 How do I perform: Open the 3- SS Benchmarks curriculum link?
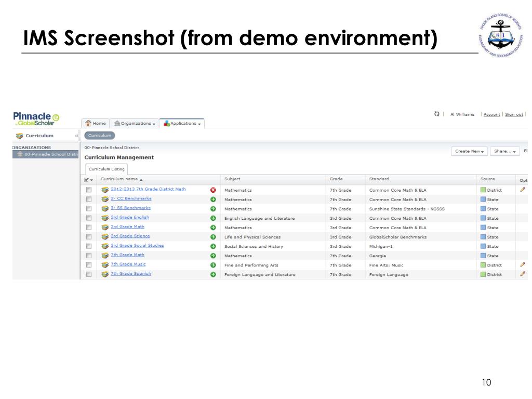click(x=130, y=208)
